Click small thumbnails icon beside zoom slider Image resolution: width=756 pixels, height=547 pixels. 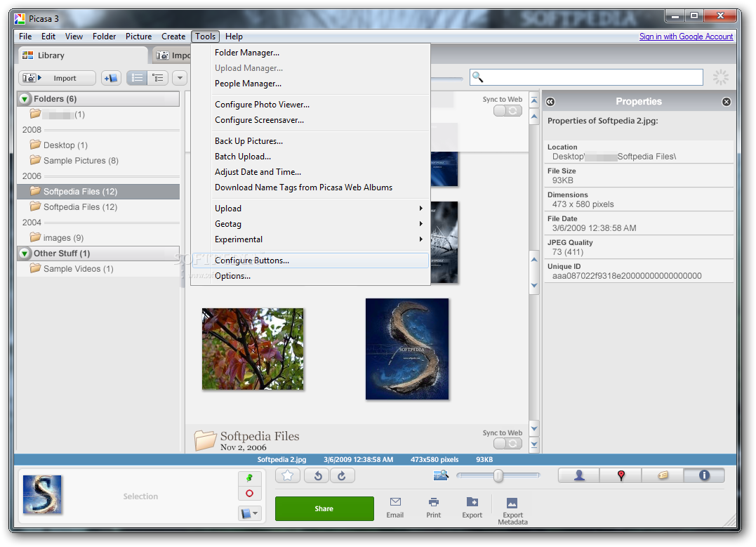click(x=441, y=475)
